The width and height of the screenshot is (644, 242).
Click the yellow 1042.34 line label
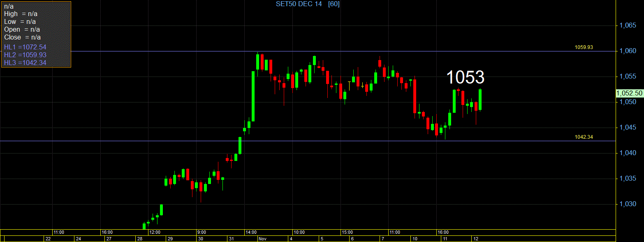point(584,137)
